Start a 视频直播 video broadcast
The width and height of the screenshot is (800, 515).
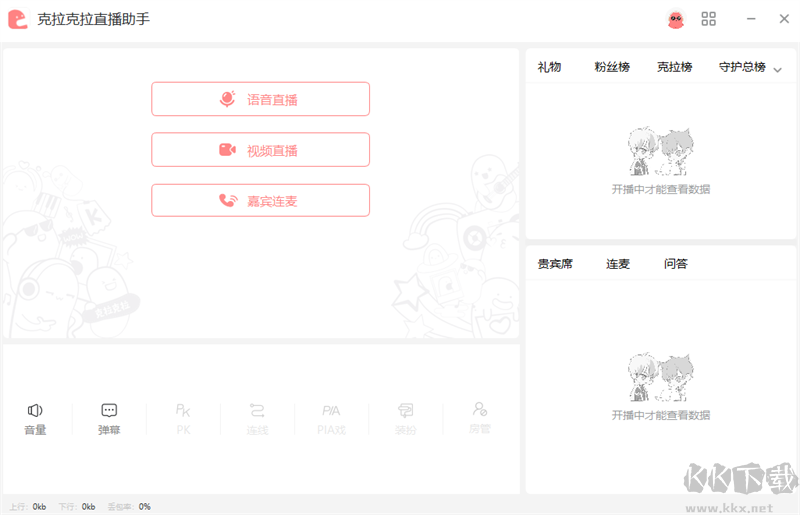tap(260, 150)
